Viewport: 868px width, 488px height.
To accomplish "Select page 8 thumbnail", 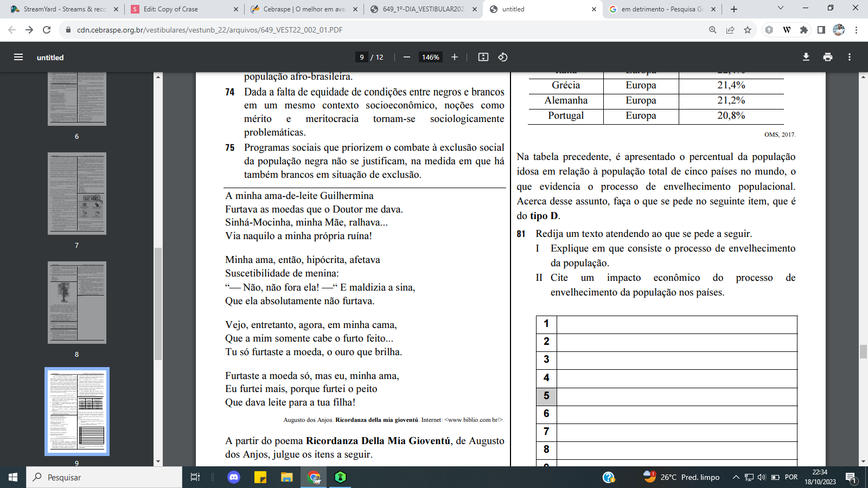I will (x=77, y=303).
